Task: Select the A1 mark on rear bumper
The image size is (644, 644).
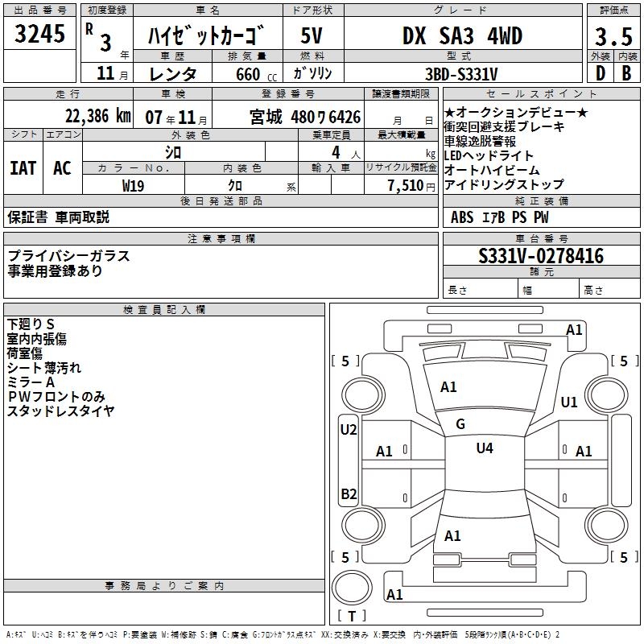Action: coord(394,594)
